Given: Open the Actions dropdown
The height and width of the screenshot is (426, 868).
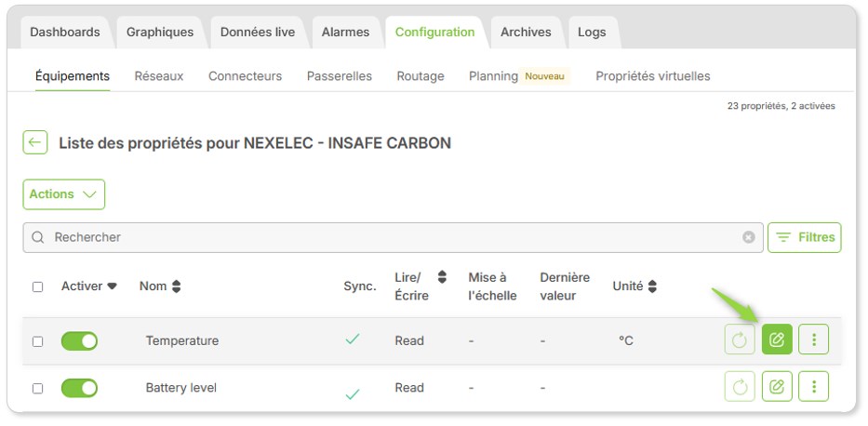Looking at the screenshot, I should tap(63, 194).
